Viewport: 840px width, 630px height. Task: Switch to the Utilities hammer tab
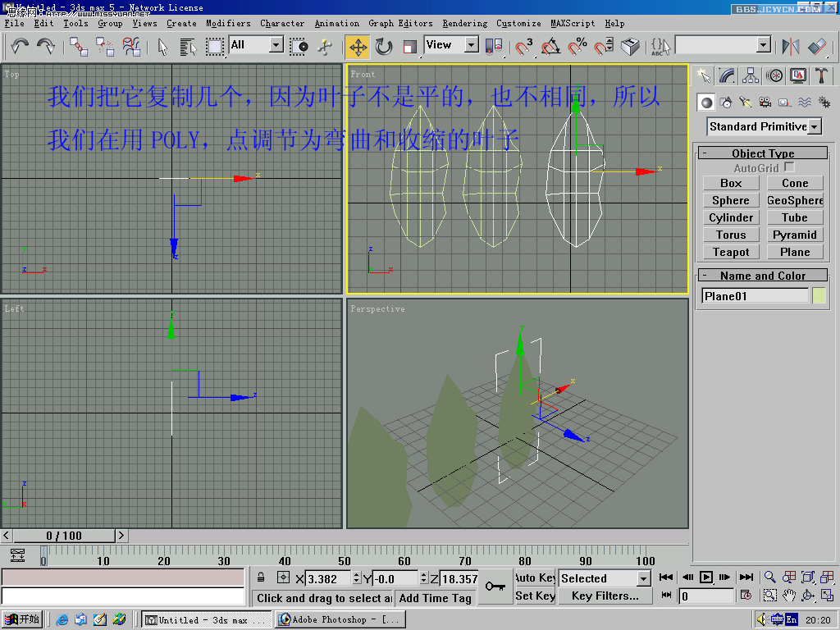click(x=821, y=75)
